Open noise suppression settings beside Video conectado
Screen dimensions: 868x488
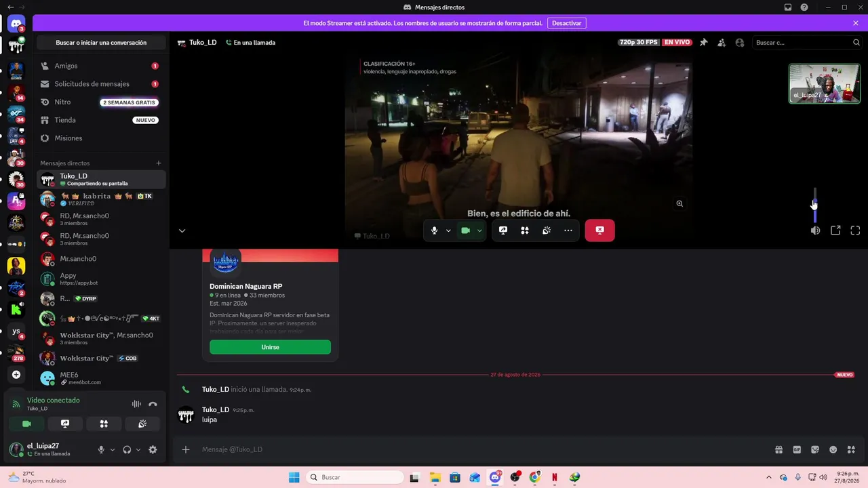pos(136,404)
